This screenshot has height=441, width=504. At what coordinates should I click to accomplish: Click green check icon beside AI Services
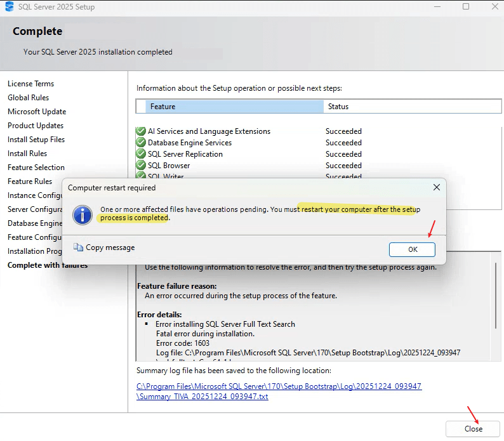(x=141, y=131)
